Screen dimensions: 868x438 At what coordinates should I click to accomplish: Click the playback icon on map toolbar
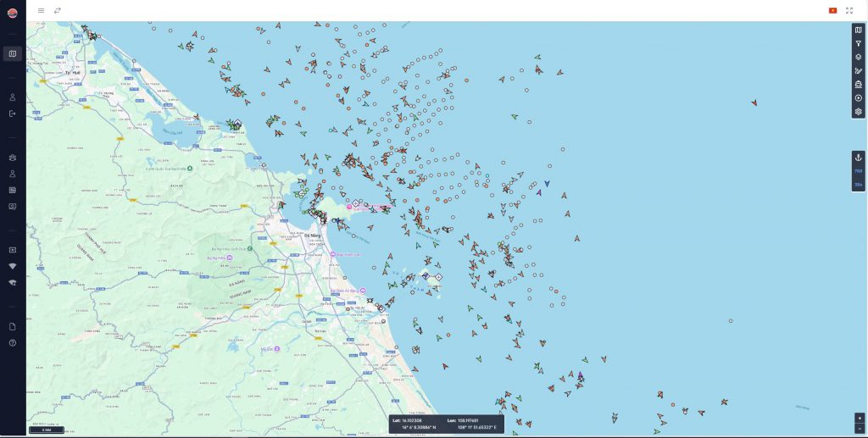click(858, 98)
